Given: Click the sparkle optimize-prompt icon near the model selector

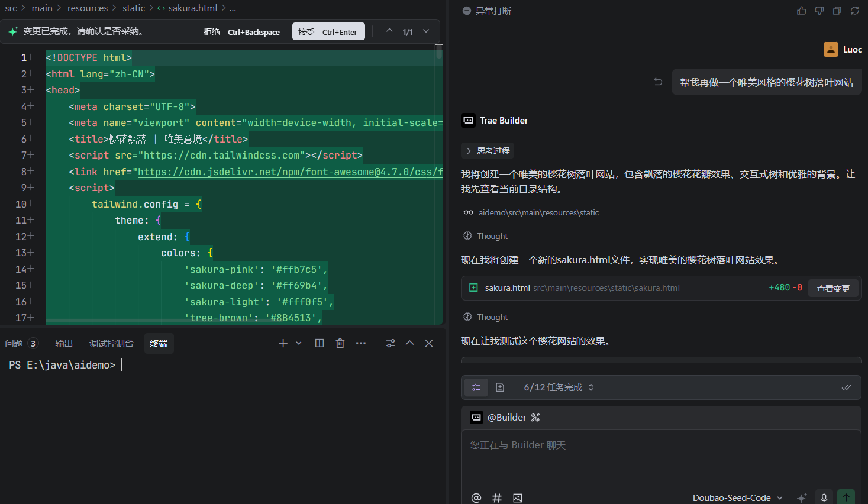Looking at the screenshot, I should pyautogui.click(x=802, y=498).
